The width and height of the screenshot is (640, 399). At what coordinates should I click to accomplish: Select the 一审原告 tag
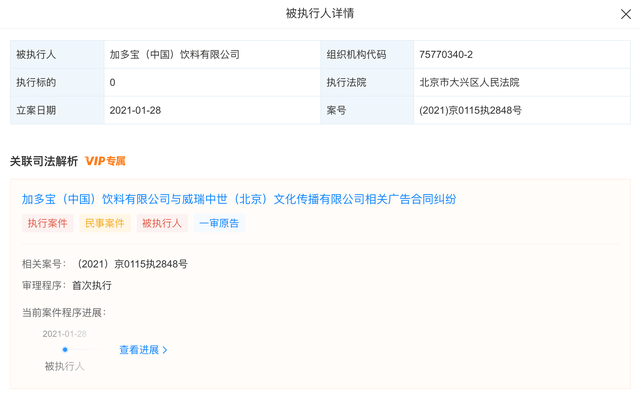point(219,223)
